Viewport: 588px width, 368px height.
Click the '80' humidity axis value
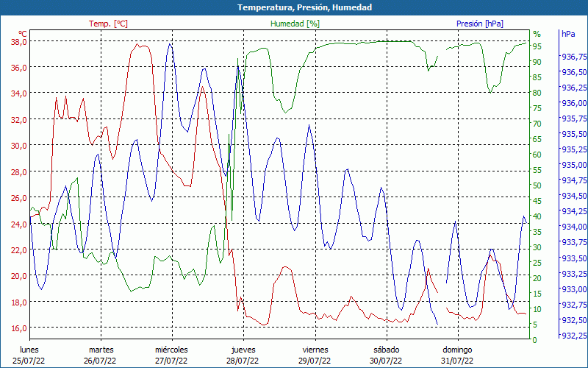tap(537, 93)
